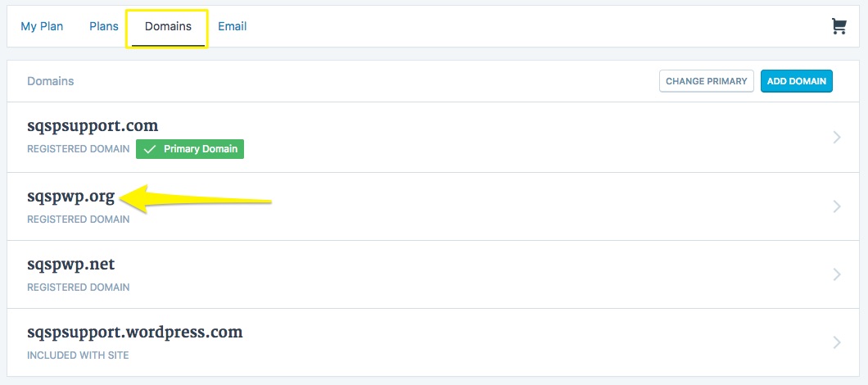Select the Domains tab

point(168,26)
